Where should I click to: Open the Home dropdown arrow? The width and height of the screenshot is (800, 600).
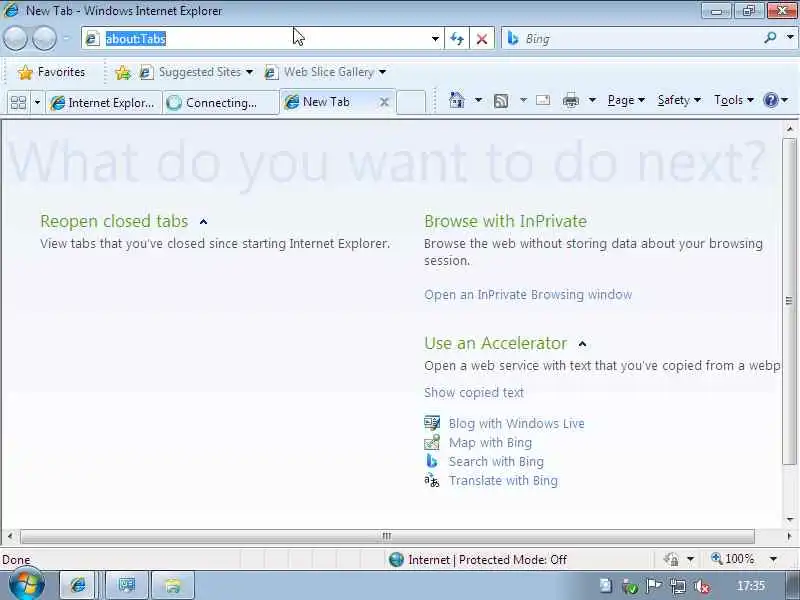point(478,100)
